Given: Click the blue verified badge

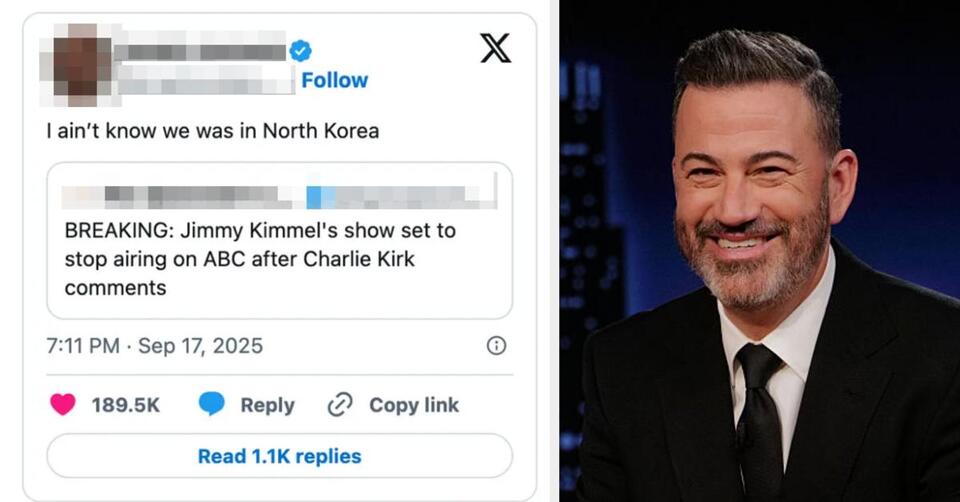Looking at the screenshot, I should pyautogui.click(x=300, y=51).
